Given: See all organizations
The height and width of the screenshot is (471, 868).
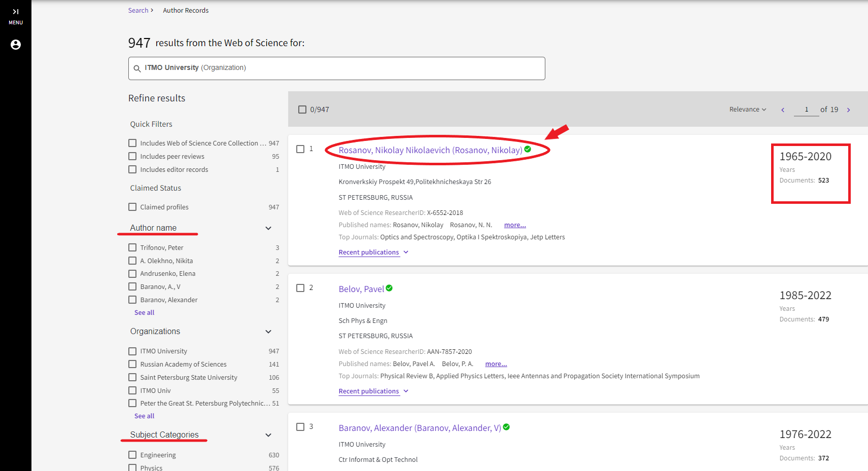Looking at the screenshot, I should pyautogui.click(x=144, y=416).
